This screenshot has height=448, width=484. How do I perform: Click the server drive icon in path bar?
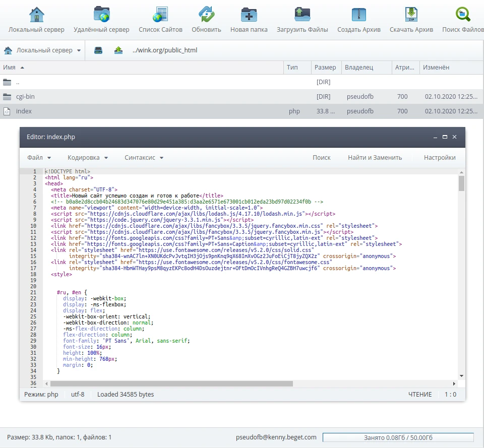click(99, 50)
